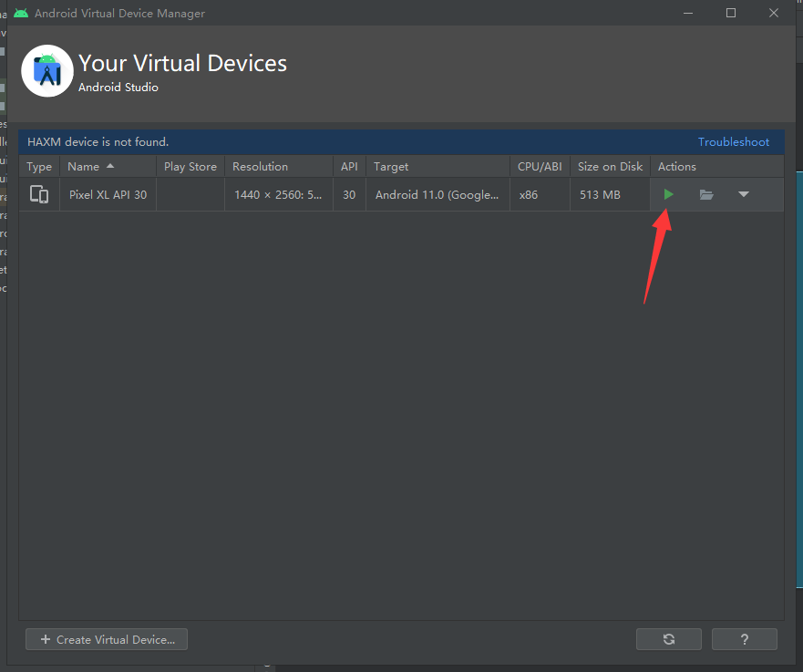Close the Android Virtual Device Manager window
This screenshot has width=803, height=672.
[774, 13]
